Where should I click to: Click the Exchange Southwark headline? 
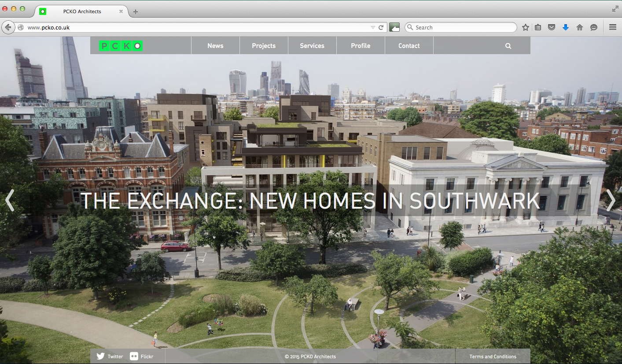coord(310,201)
